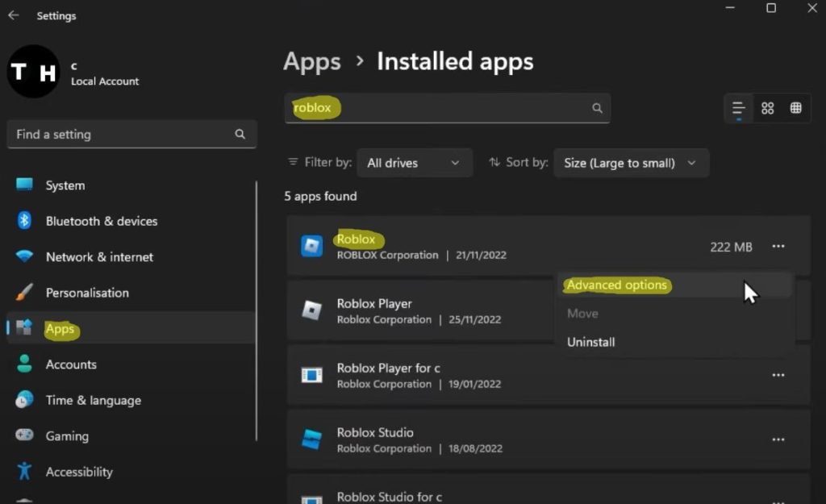Click the Roblox Player app icon
The height and width of the screenshot is (504, 826).
pos(312,310)
